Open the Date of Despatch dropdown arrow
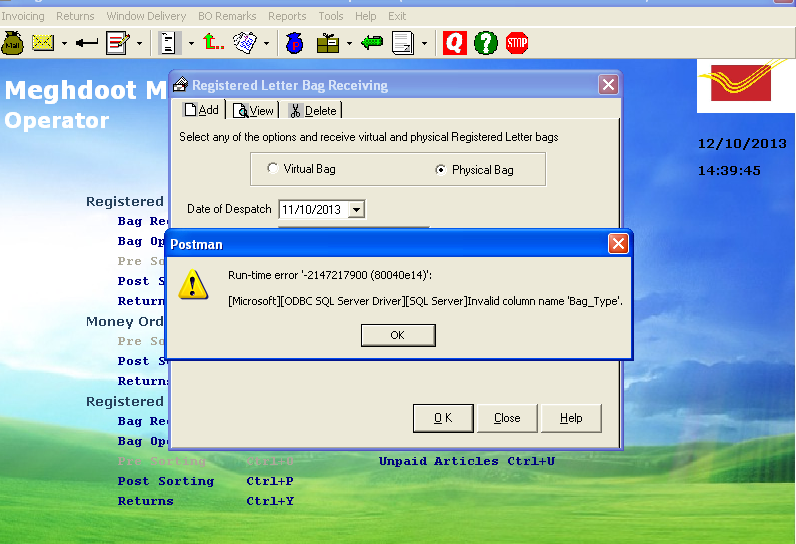796x544 pixels. [357, 209]
